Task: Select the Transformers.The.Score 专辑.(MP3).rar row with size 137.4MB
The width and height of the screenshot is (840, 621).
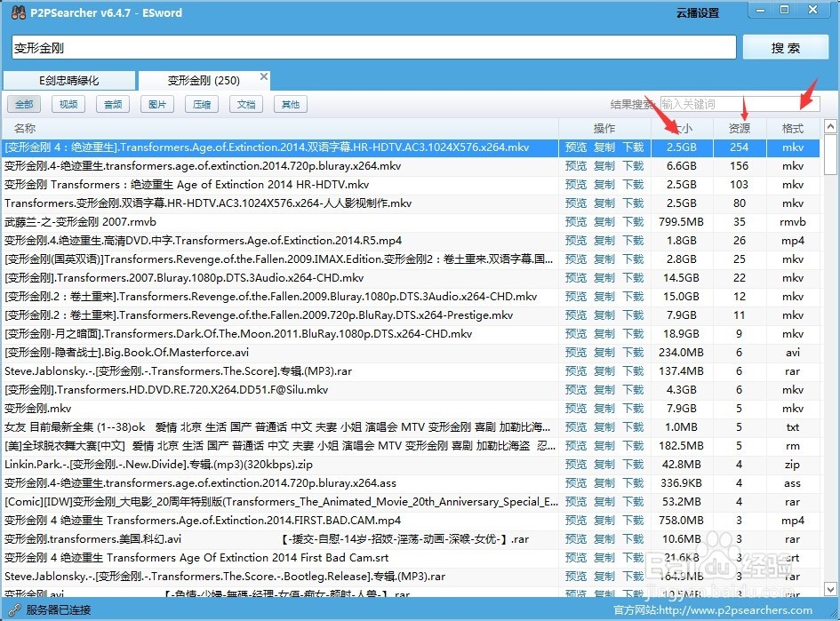Action: (411, 371)
